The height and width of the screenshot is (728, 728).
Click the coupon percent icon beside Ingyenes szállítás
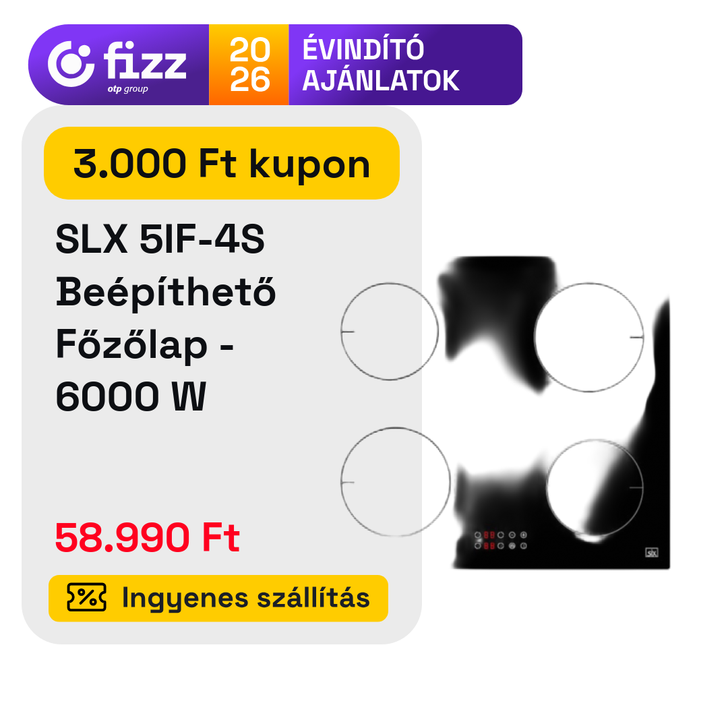point(86,597)
